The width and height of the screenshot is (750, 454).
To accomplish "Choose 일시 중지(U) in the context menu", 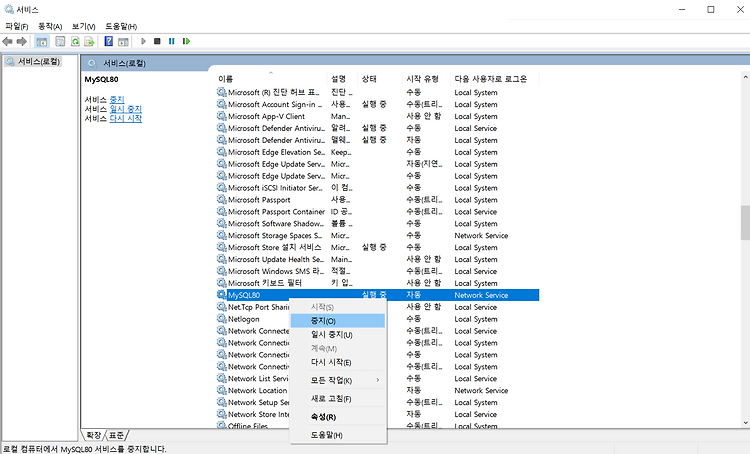I will coord(338,335).
